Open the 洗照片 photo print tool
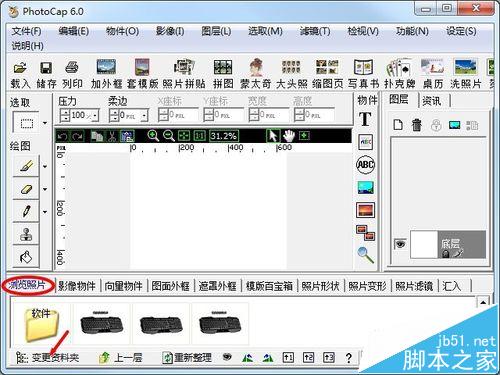The height and width of the screenshot is (375, 500). tap(465, 74)
